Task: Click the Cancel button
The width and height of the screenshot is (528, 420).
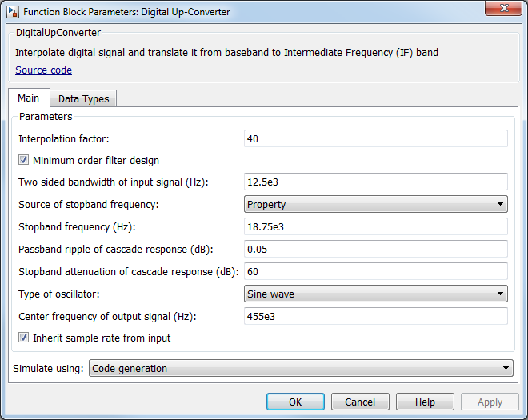Action: tap(360, 402)
